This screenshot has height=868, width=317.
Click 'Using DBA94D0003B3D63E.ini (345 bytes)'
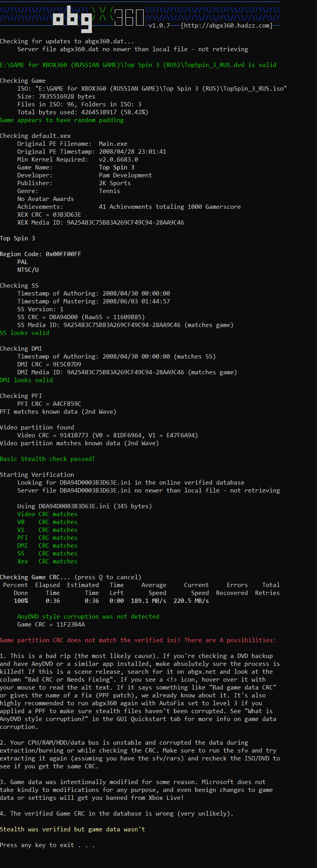[x=85, y=506]
